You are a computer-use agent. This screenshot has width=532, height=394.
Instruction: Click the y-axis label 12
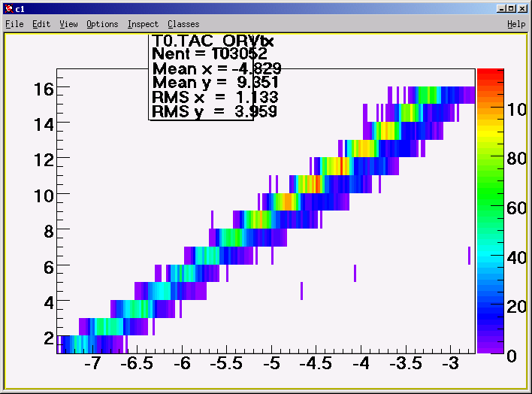coord(44,160)
